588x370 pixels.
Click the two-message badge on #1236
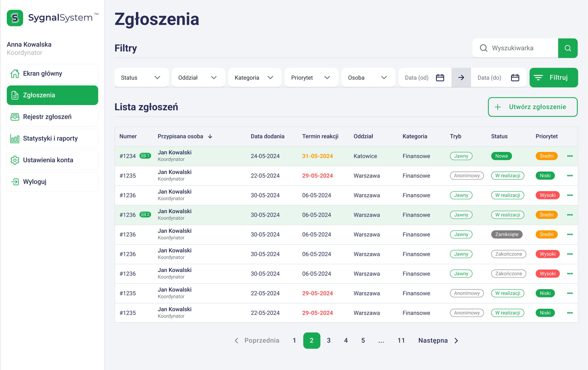145,214
